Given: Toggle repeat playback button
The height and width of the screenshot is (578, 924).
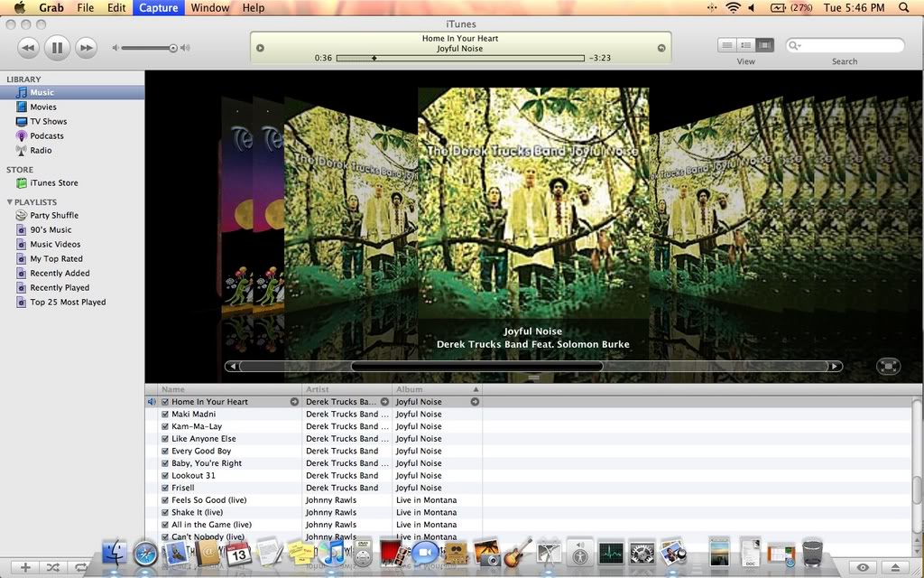Looking at the screenshot, I should [79, 567].
